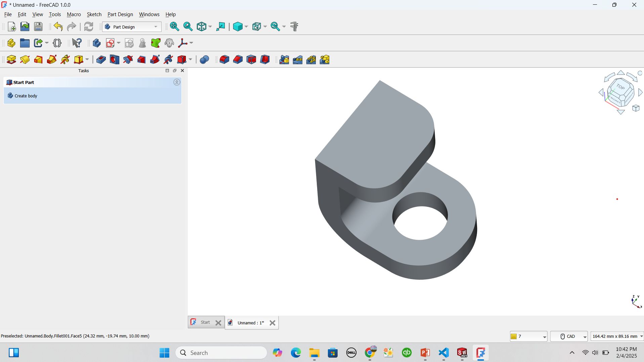Select the Additive loft tool
Screen dimensions: 644x362
point(38,60)
